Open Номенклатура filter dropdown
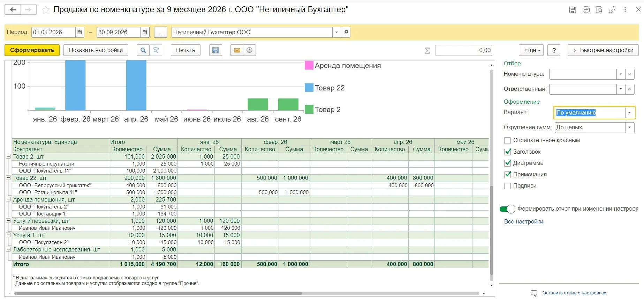The width and height of the screenshot is (644, 300). click(621, 74)
